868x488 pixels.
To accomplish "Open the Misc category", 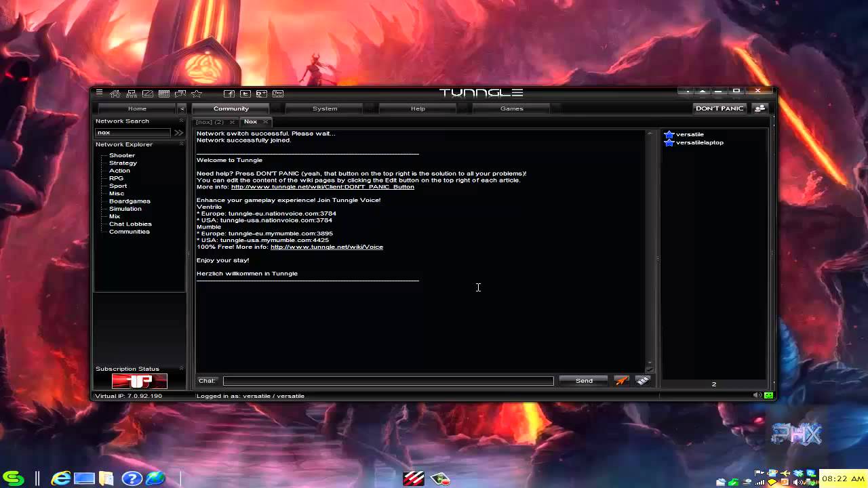I will coord(117,193).
